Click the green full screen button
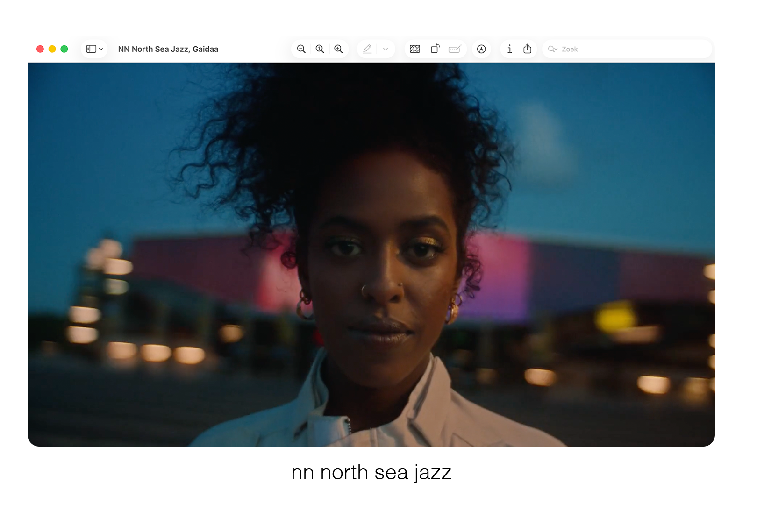 (x=64, y=49)
